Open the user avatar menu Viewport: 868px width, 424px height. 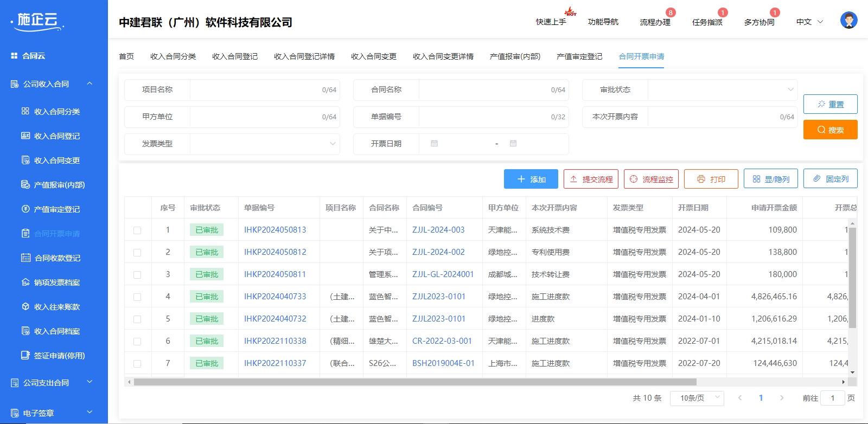tap(849, 21)
